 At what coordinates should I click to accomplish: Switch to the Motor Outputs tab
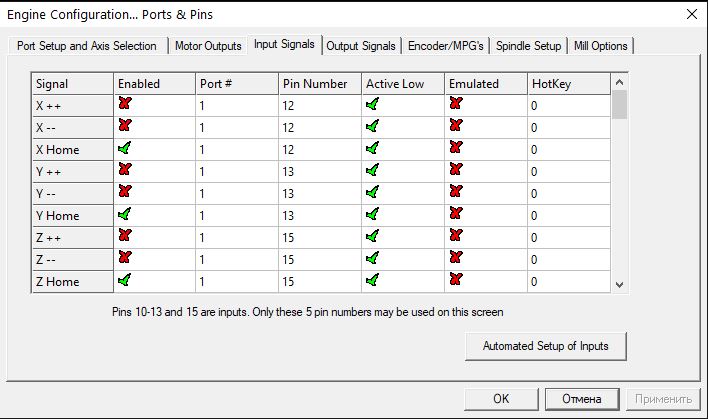pyautogui.click(x=208, y=46)
